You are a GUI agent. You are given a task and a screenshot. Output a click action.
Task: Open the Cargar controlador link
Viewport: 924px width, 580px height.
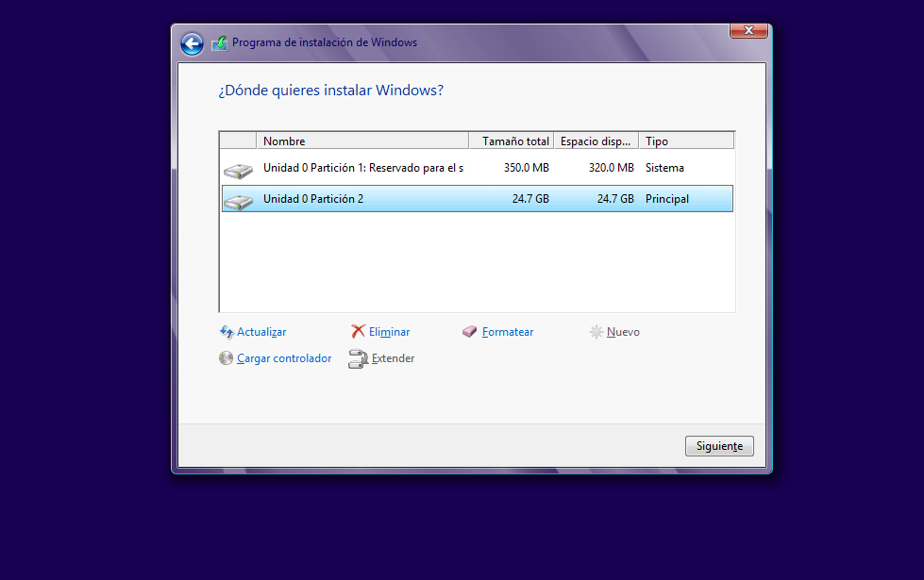pyautogui.click(x=284, y=358)
